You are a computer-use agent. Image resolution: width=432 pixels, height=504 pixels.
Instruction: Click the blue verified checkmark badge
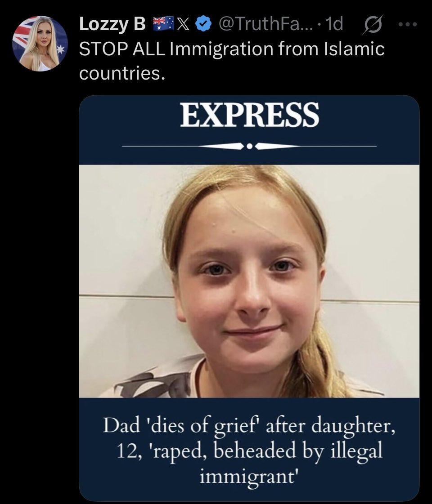point(203,24)
